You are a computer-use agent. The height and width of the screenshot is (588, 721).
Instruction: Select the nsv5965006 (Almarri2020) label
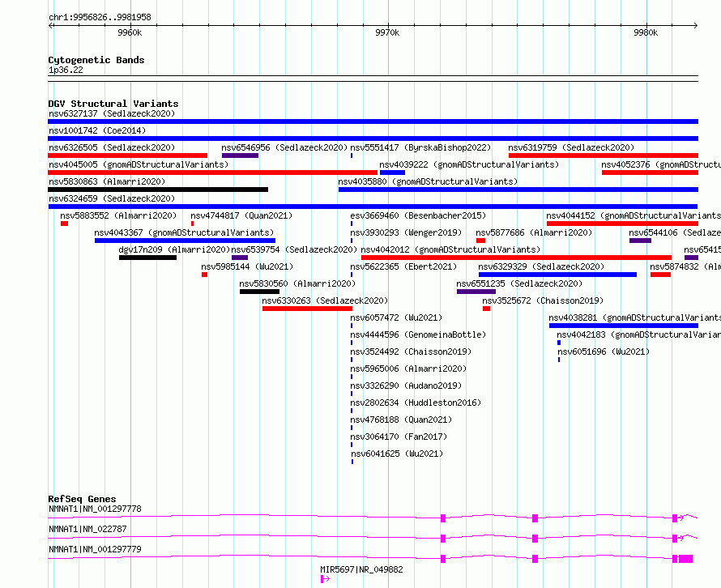click(x=408, y=369)
